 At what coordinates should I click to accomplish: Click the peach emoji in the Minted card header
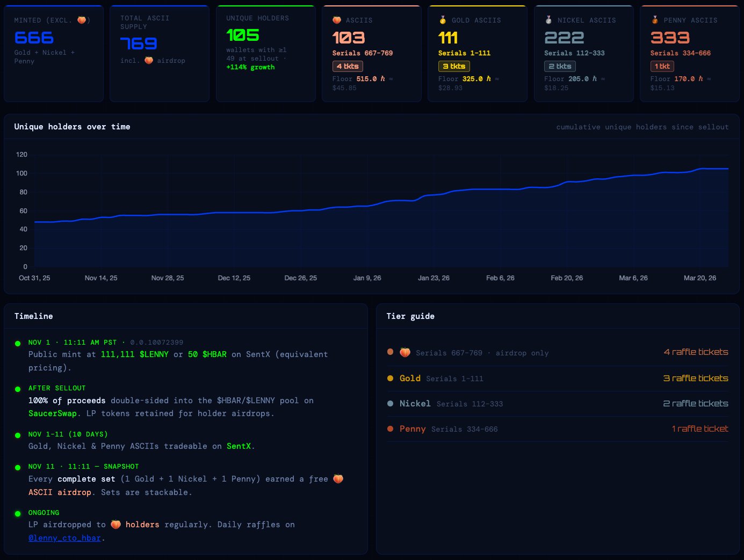[x=82, y=20]
